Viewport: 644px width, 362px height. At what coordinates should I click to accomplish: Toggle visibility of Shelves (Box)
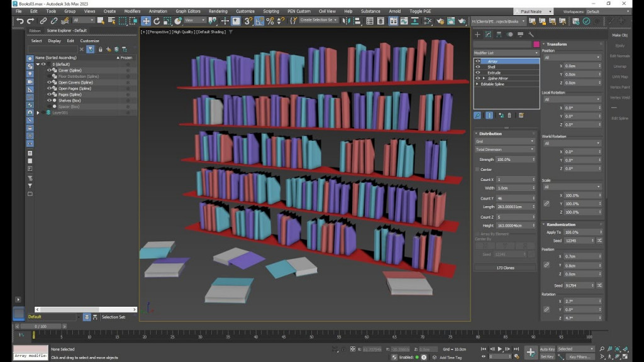point(49,101)
